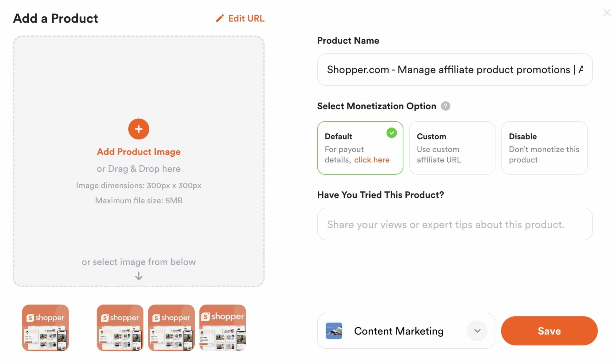Select the Default monetization option
The height and width of the screenshot is (364, 615).
click(x=360, y=148)
